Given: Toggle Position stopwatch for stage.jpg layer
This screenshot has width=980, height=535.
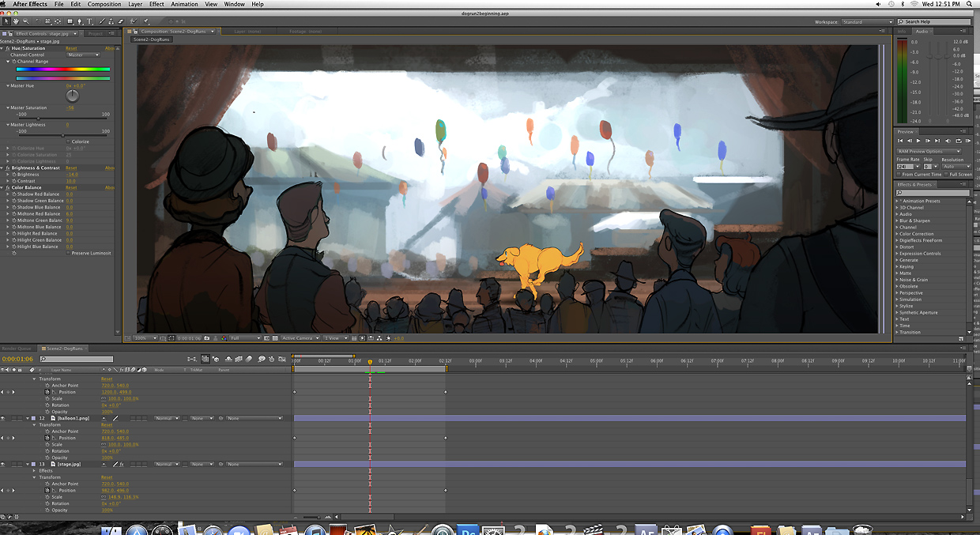Looking at the screenshot, I should pyautogui.click(x=47, y=490).
